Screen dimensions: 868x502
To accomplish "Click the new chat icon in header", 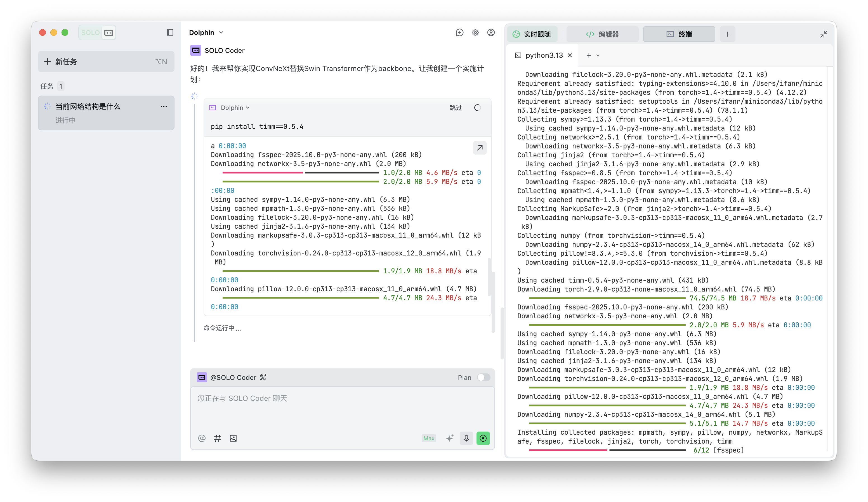I will (459, 33).
